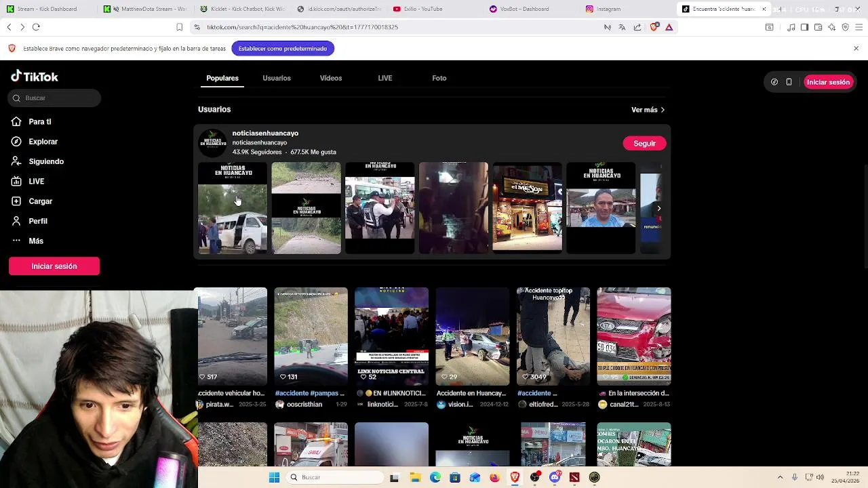The width and height of the screenshot is (868, 488).
Task: Click the TikTok coins icon beside Iniciar sesión
Action: [x=774, y=82]
